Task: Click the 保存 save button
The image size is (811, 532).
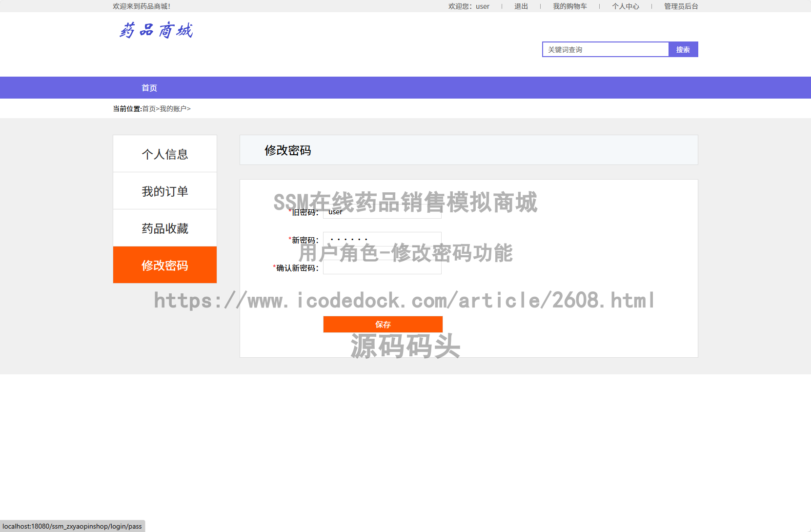Action: pyautogui.click(x=383, y=324)
